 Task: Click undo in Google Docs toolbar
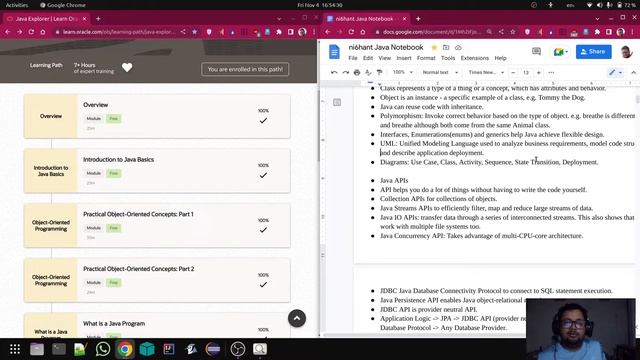coord(334,72)
